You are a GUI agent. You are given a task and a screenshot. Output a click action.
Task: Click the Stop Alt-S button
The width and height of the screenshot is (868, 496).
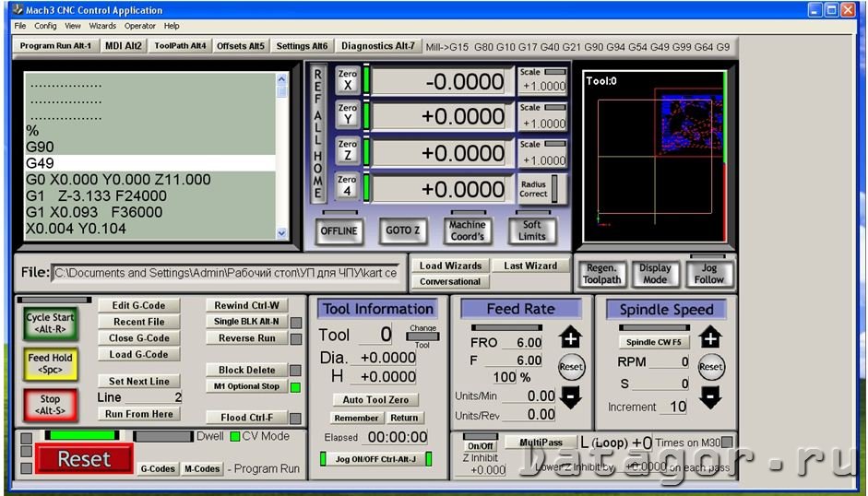(50, 406)
